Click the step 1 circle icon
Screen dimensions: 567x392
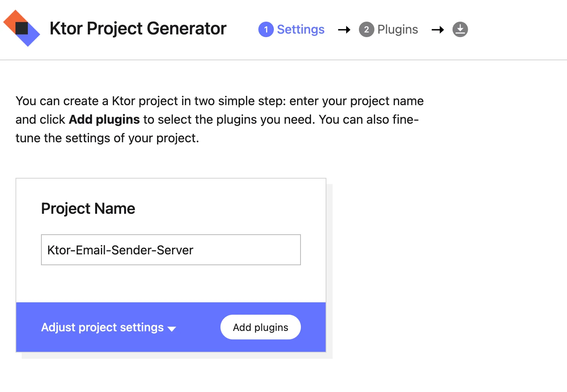coord(266,29)
